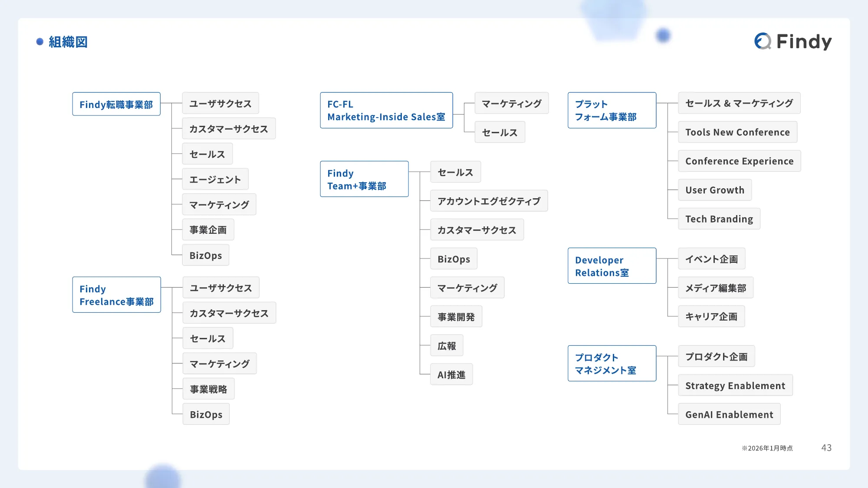Select the Findy転職事業部 box
Viewport: 868px width, 488px height.
coord(116,104)
